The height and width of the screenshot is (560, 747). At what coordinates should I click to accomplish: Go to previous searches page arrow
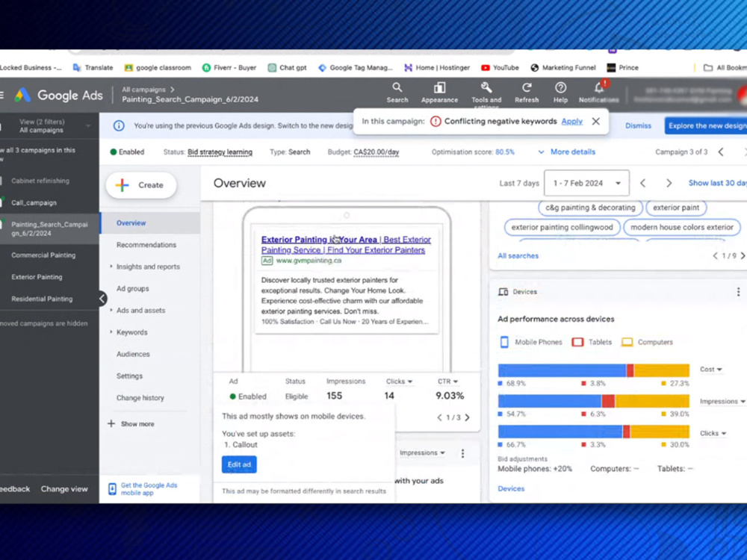[715, 255]
